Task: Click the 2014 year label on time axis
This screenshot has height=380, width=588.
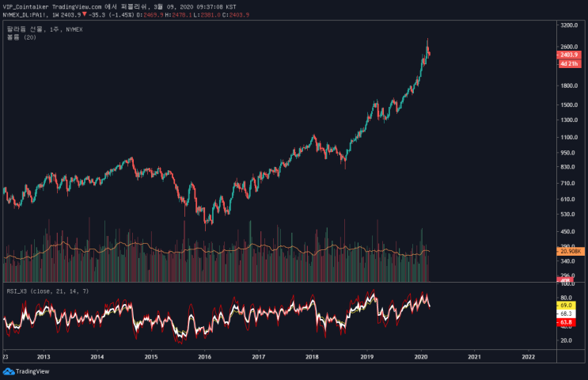Action: 97,357
